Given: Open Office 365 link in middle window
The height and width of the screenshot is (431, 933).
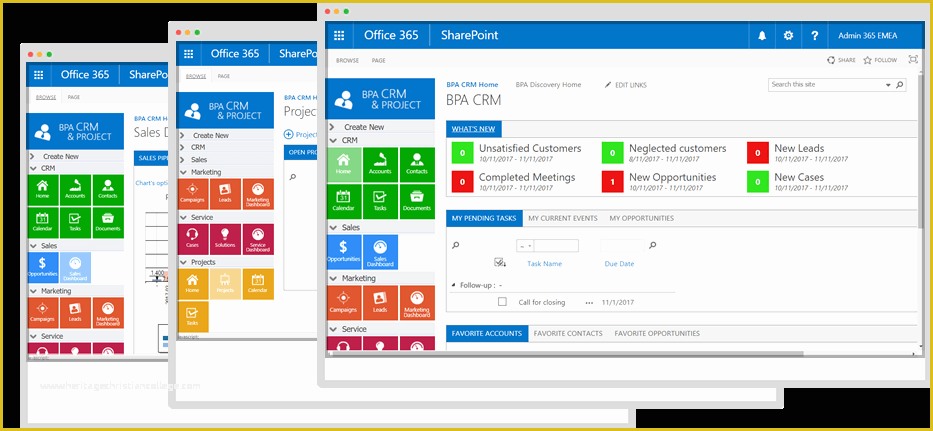Looking at the screenshot, I should (235, 54).
